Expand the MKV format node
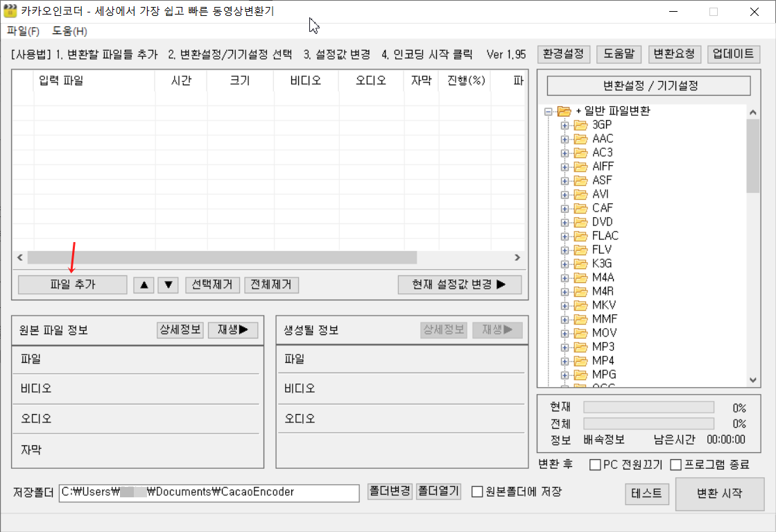 pos(564,305)
